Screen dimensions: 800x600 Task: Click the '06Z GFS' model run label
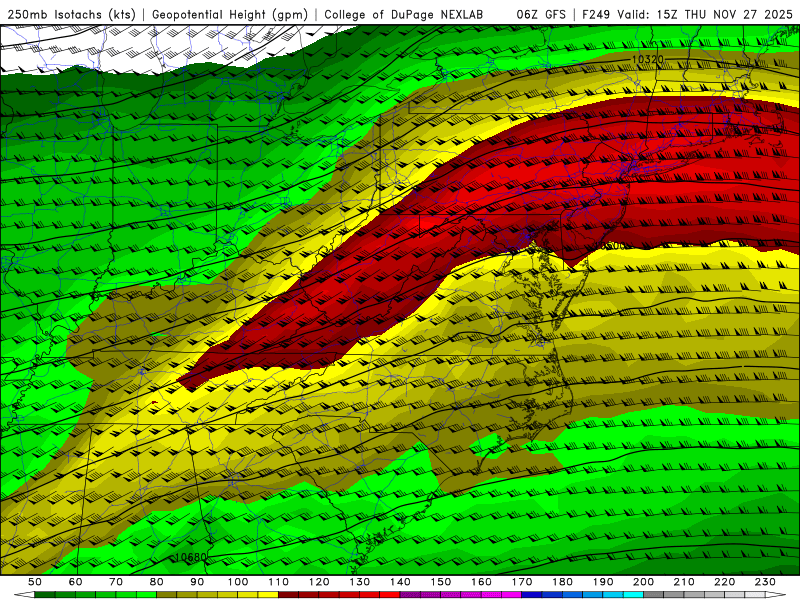[x=541, y=15]
